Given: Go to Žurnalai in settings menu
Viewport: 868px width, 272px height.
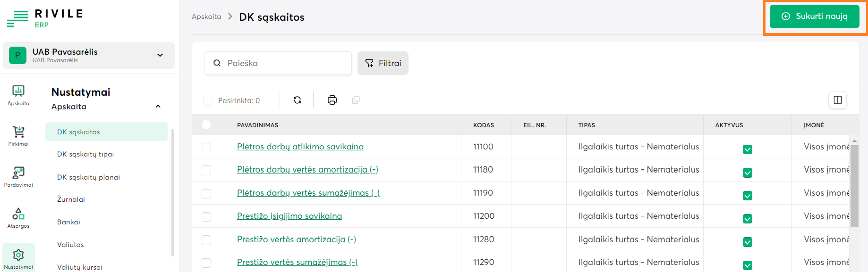Looking at the screenshot, I should click(x=71, y=199).
